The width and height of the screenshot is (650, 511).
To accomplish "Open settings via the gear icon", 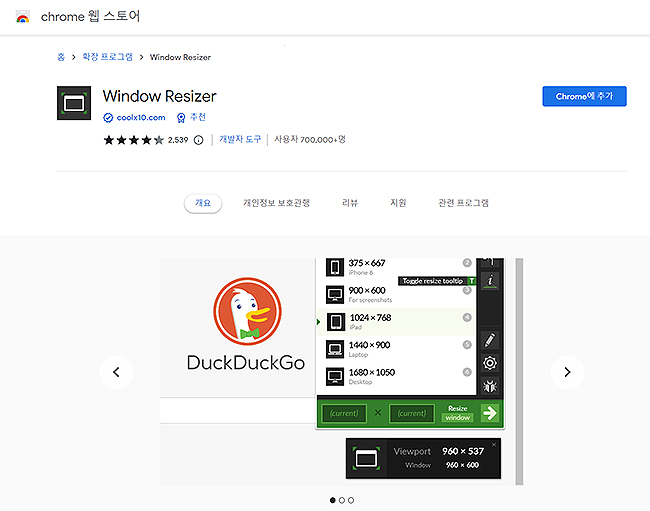I will (x=490, y=363).
